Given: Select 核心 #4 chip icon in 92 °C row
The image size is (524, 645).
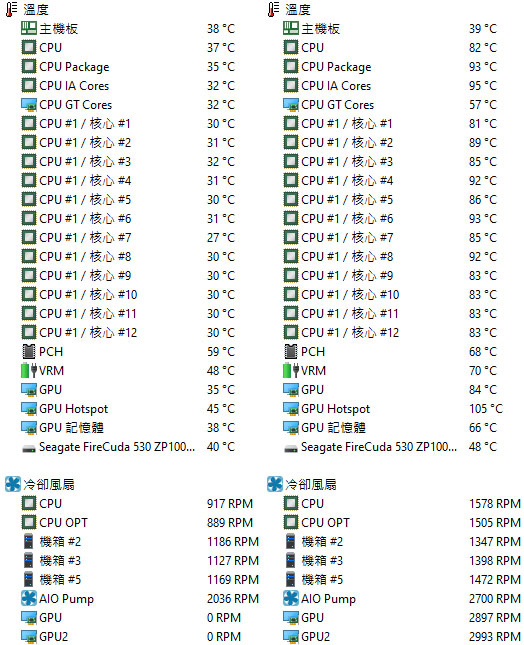Looking at the screenshot, I should [x=291, y=180].
